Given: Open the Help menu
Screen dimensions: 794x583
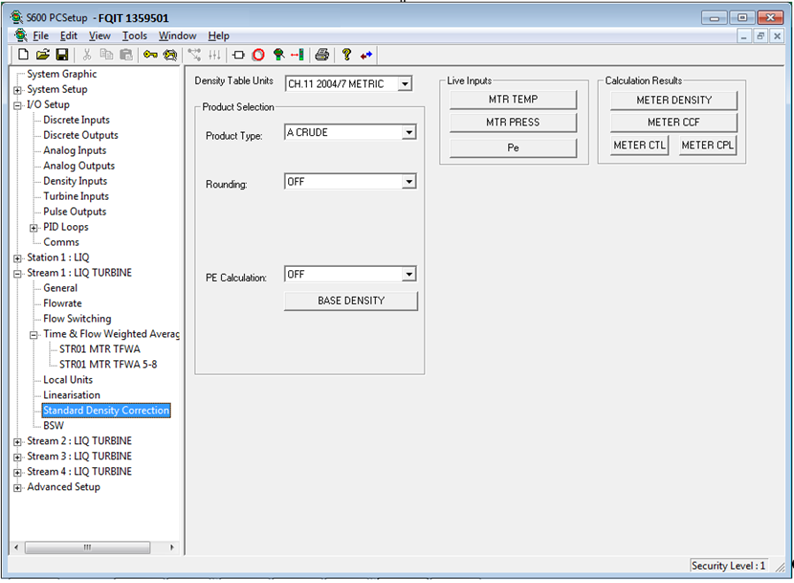Looking at the screenshot, I should [219, 36].
